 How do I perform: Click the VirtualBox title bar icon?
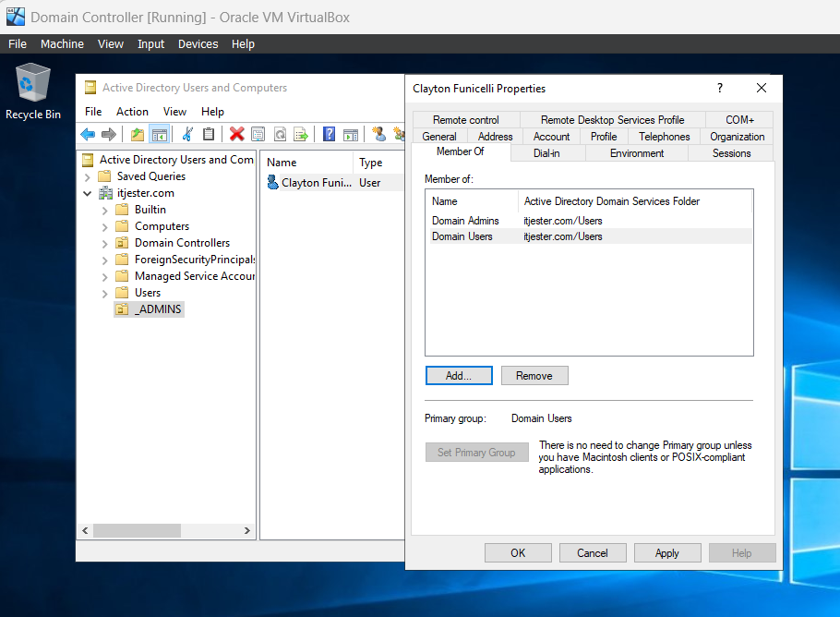coord(16,18)
